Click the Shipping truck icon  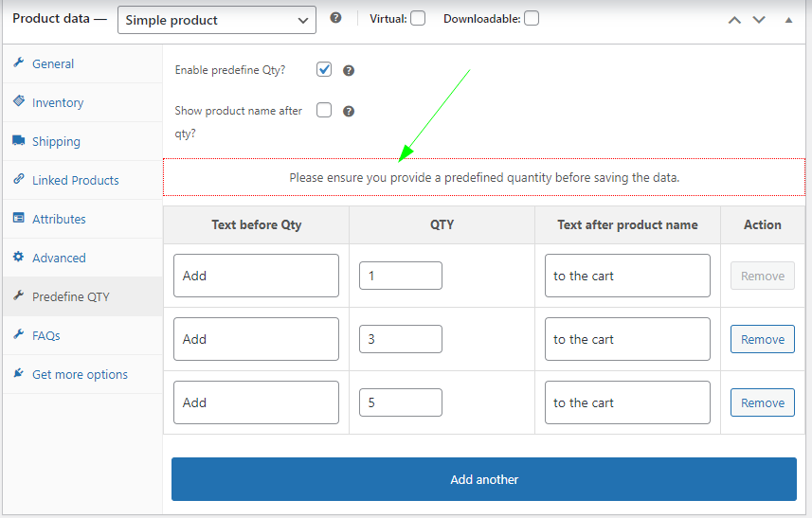tap(19, 141)
